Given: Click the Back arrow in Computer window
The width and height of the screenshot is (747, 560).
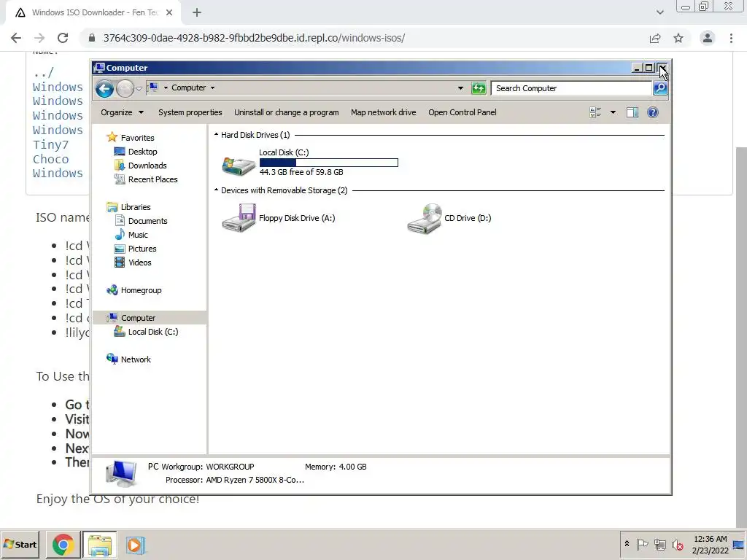Looking at the screenshot, I should 104,88.
